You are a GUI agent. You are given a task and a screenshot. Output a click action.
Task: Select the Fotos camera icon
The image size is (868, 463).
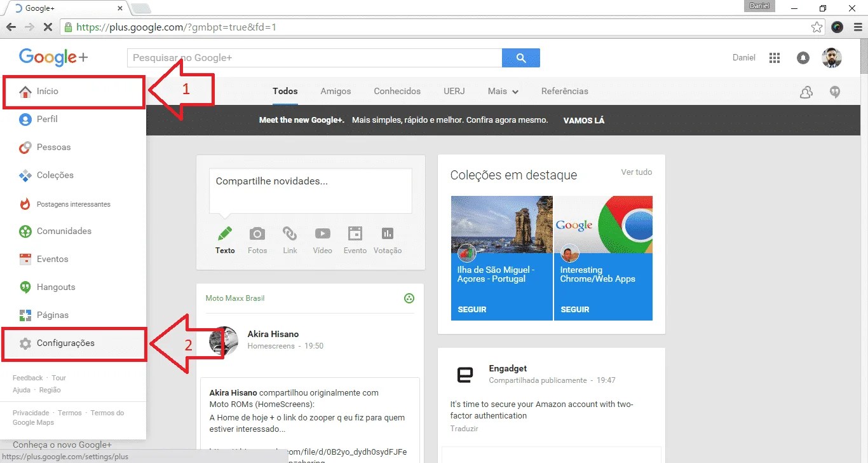pyautogui.click(x=257, y=233)
